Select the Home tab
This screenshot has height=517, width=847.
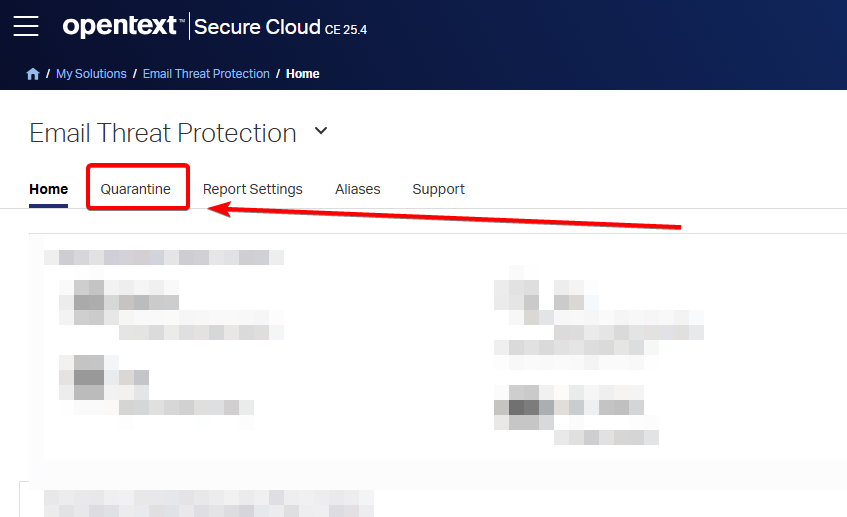(x=49, y=189)
